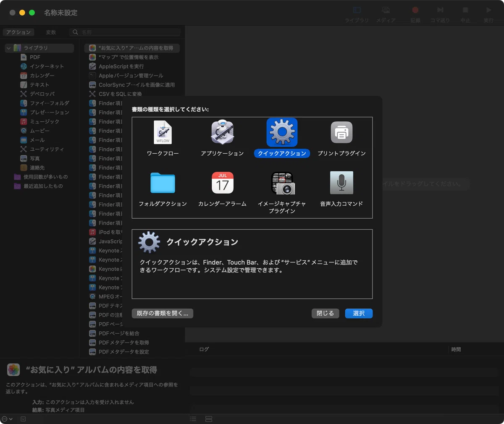This screenshot has height=424, width=504.
Task: Collapse the ライブラリ tree disclosure triangle
Action: [x=8, y=48]
